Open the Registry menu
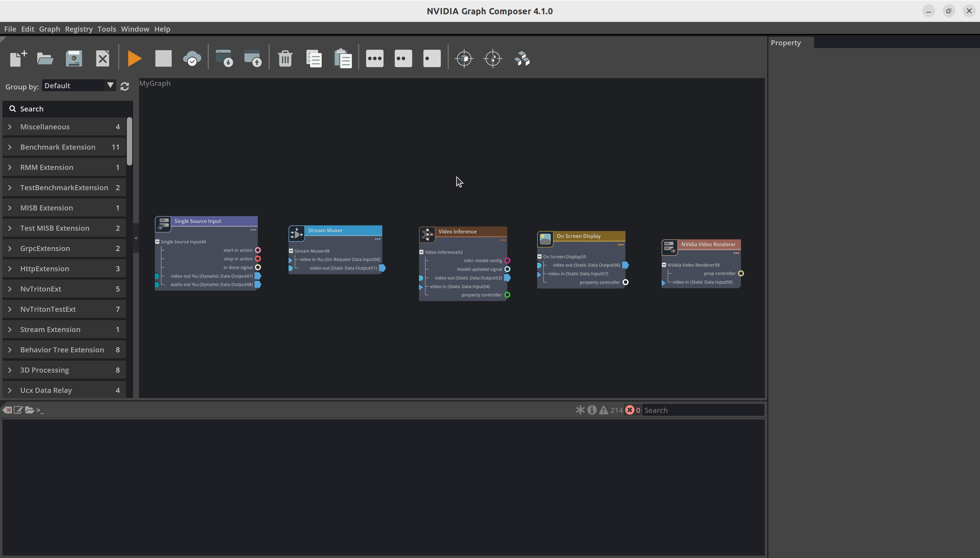Image resolution: width=980 pixels, height=558 pixels. [x=79, y=29]
